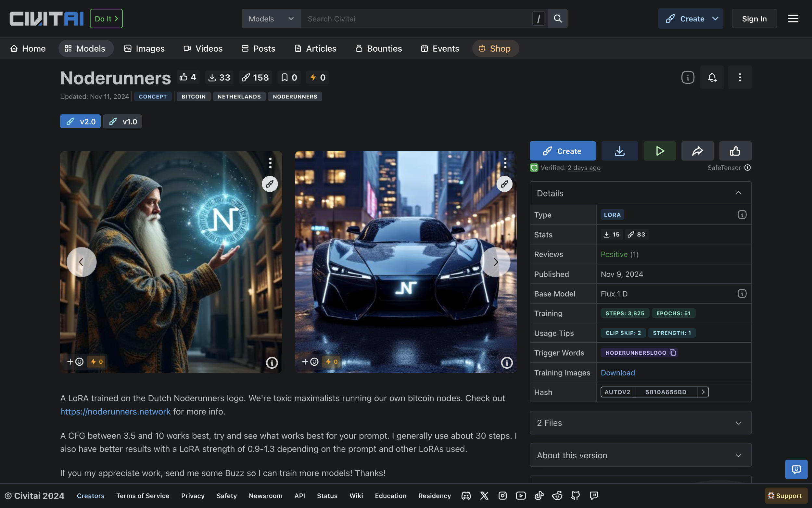Click the notification bell icon
The width and height of the screenshot is (812, 508).
[x=712, y=77]
